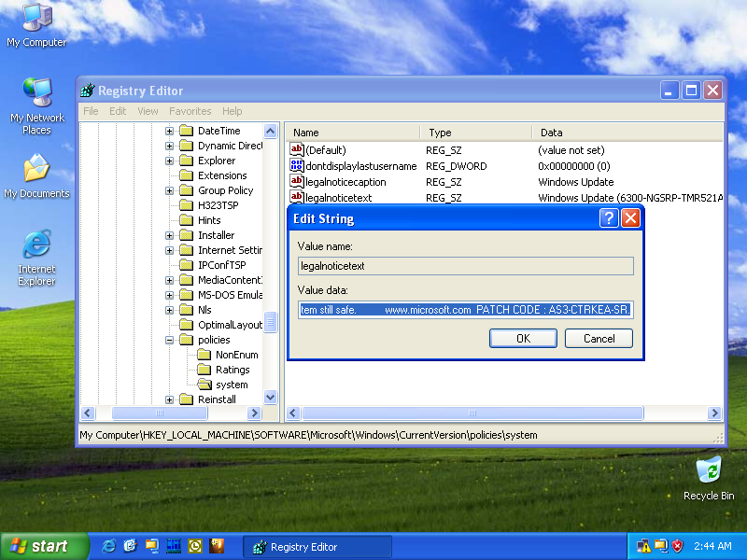Click the Quick Launch icon right of Internet Explorer
747x560 pixels.
pyautogui.click(x=130, y=546)
